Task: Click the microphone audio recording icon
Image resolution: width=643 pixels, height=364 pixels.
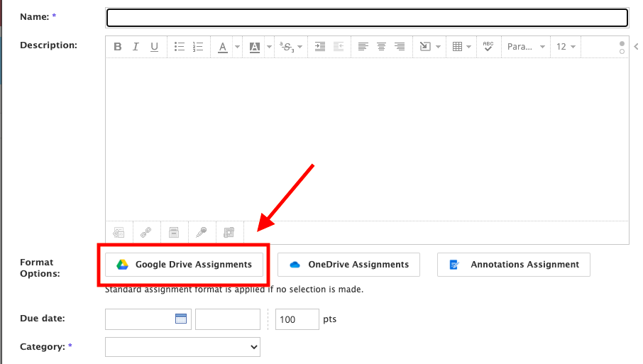Action: click(202, 233)
